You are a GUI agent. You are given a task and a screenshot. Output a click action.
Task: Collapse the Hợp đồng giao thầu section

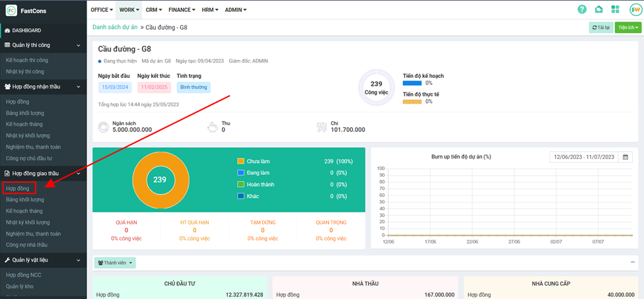click(79, 174)
